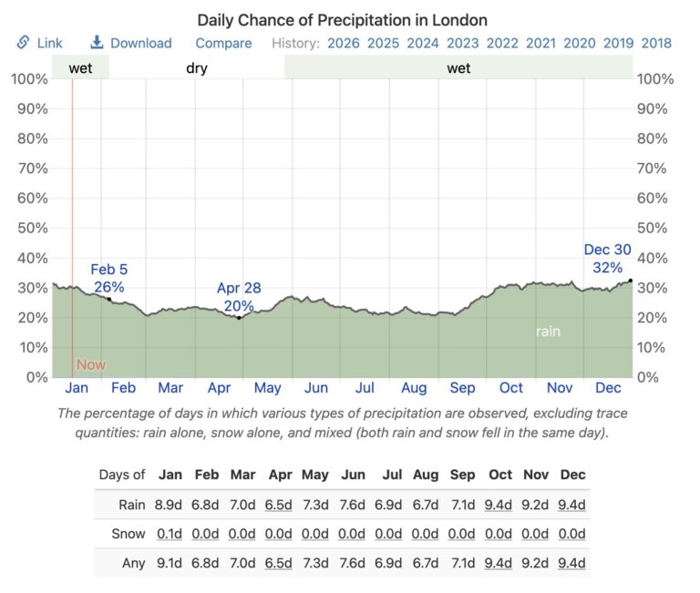Click the Dec 30 32% marker label

607,258
